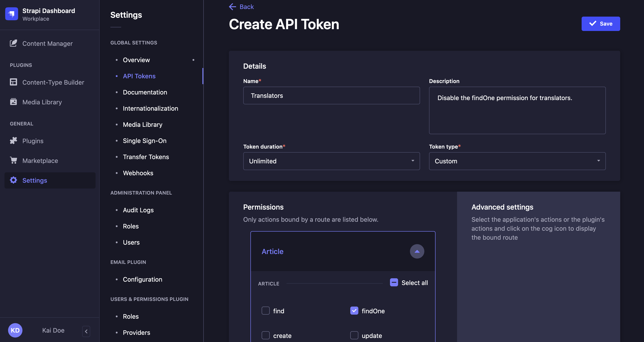
Task: Click the Name input field
Action: pos(331,95)
